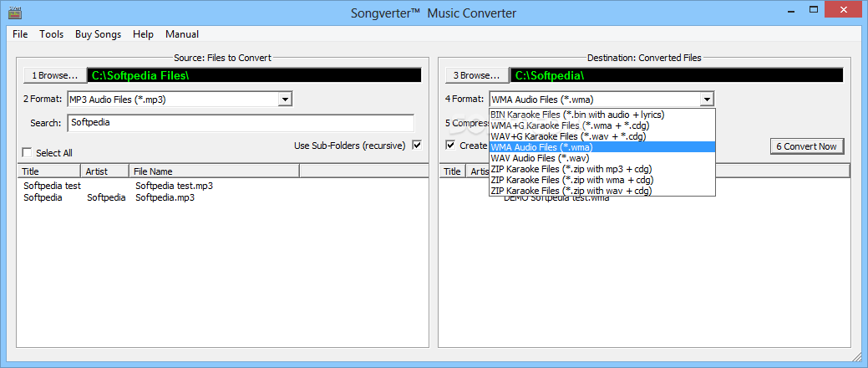The width and height of the screenshot is (868, 368).
Task: Click the 1 Browse source button
Action: [x=54, y=75]
